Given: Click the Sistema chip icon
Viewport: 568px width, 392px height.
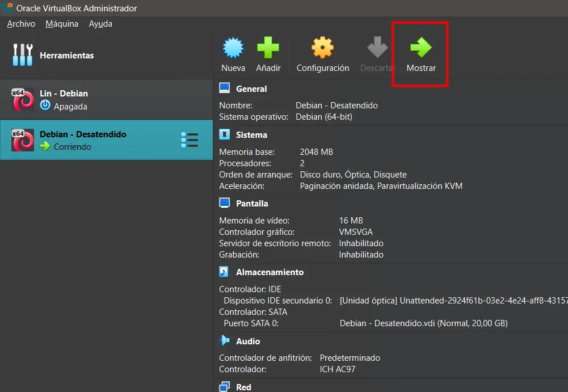Looking at the screenshot, I should 224,135.
